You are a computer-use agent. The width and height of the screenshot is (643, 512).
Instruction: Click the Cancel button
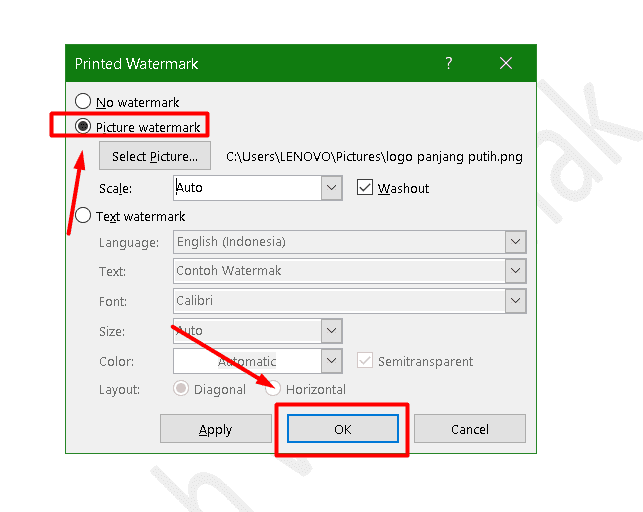(x=469, y=429)
